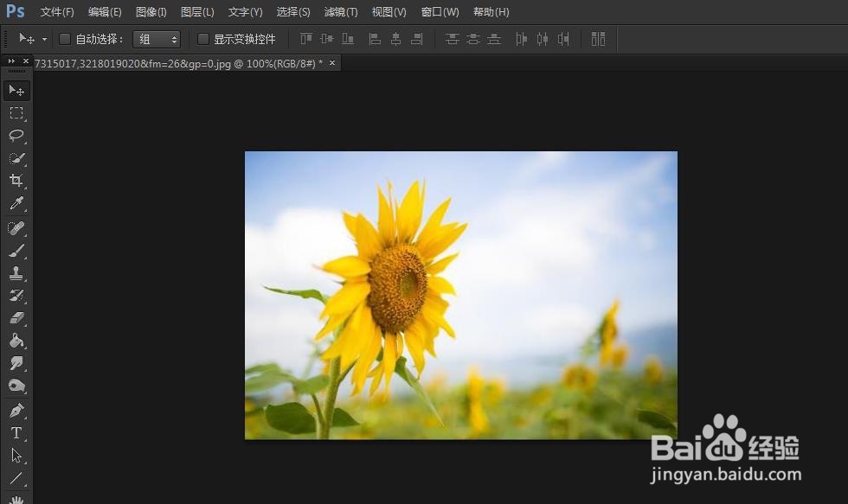848x504 pixels.
Task: Close the toolbox panel
Action: pos(25,61)
